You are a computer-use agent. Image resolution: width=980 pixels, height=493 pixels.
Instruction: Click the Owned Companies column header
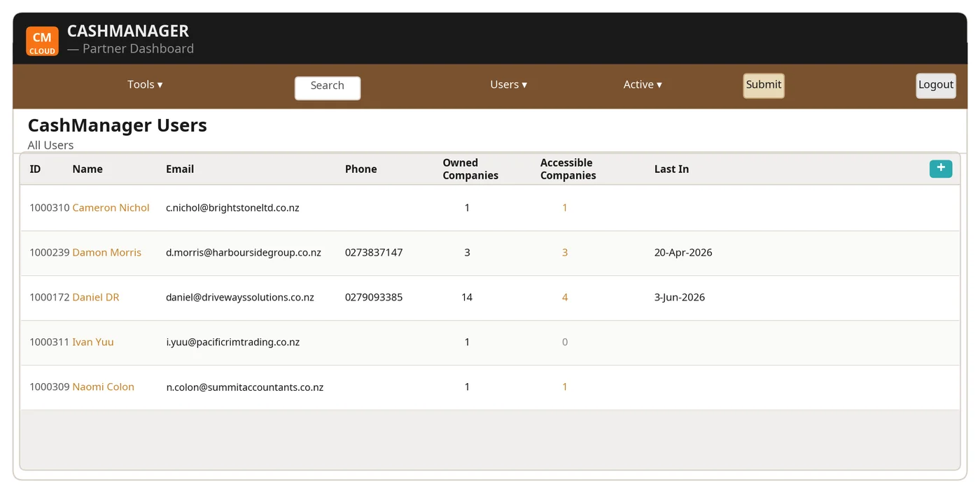coord(470,169)
